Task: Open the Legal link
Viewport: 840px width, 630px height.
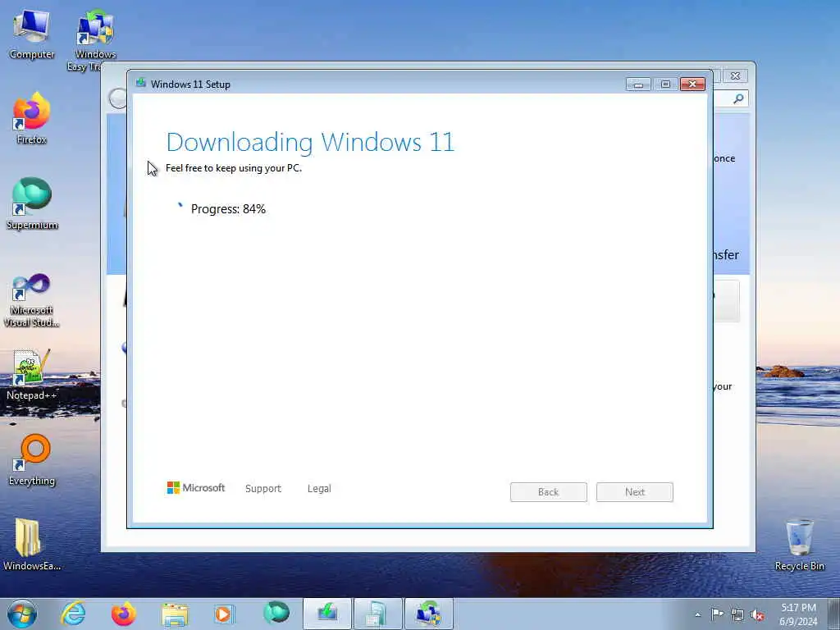Action: tap(319, 489)
